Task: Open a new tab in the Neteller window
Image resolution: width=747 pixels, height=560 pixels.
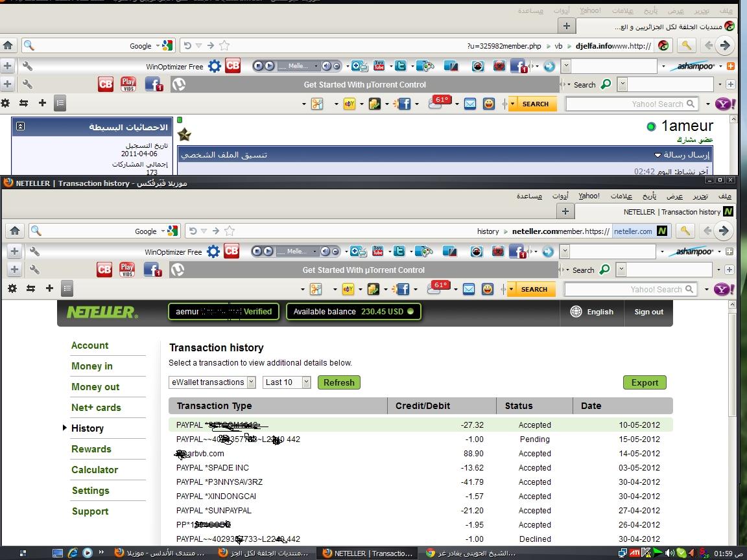Action: tap(565, 211)
